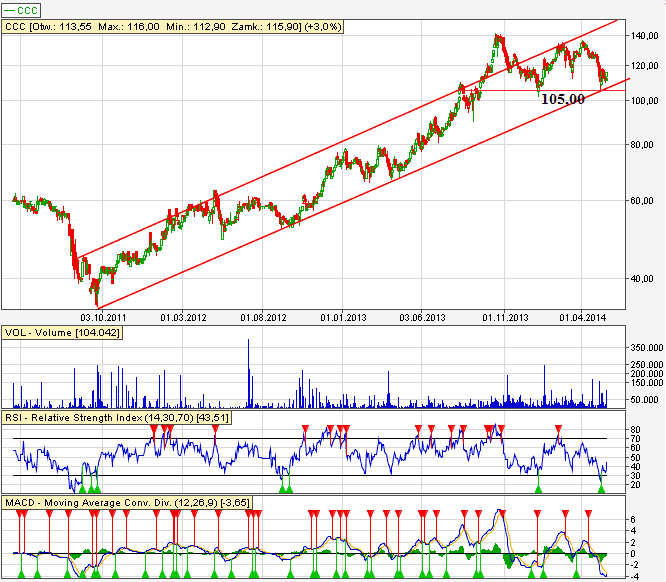
Task: Click the 01.01.2013 date label
Action: [343, 317]
